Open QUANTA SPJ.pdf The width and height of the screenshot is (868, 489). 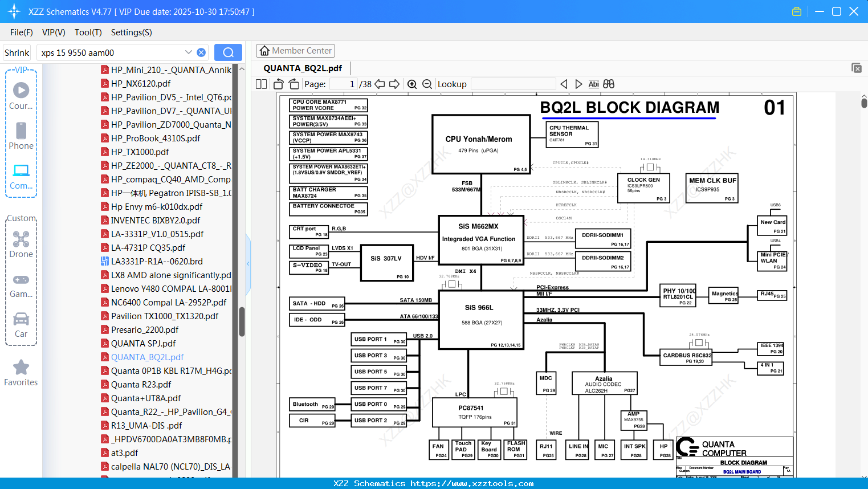tap(143, 343)
